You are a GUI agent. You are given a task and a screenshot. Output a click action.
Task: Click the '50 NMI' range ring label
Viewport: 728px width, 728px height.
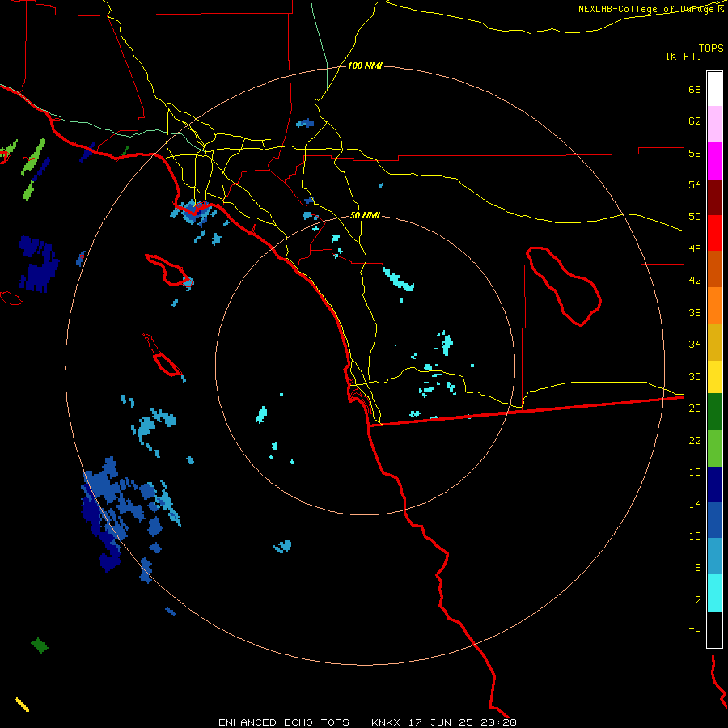pos(365,215)
